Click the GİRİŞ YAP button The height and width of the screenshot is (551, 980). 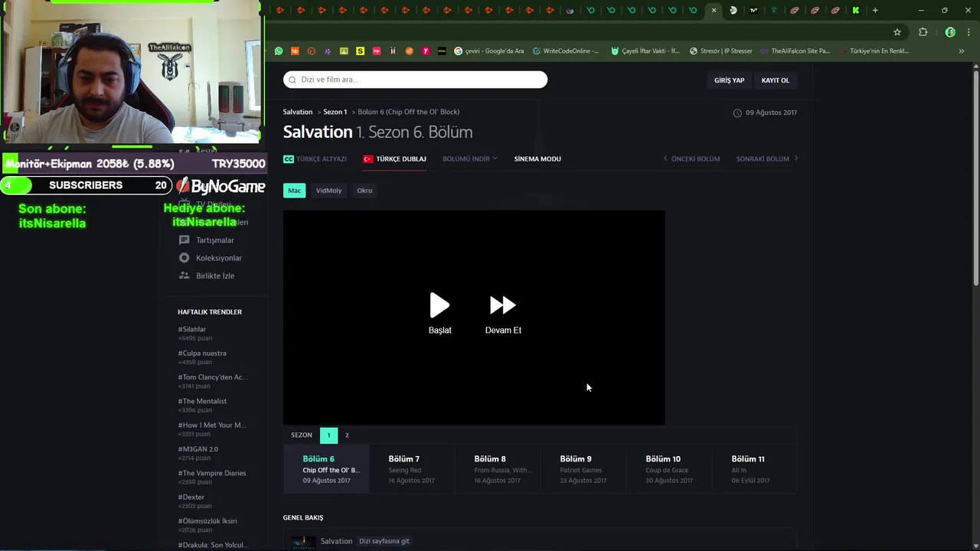pyautogui.click(x=729, y=80)
